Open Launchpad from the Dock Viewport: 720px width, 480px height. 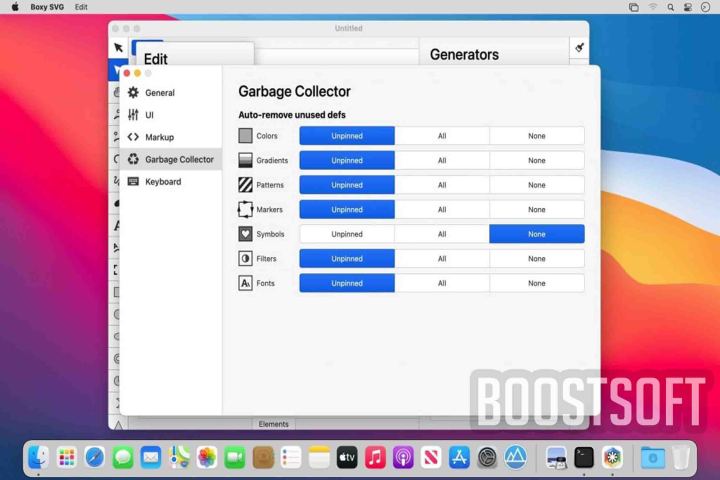tap(67, 457)
